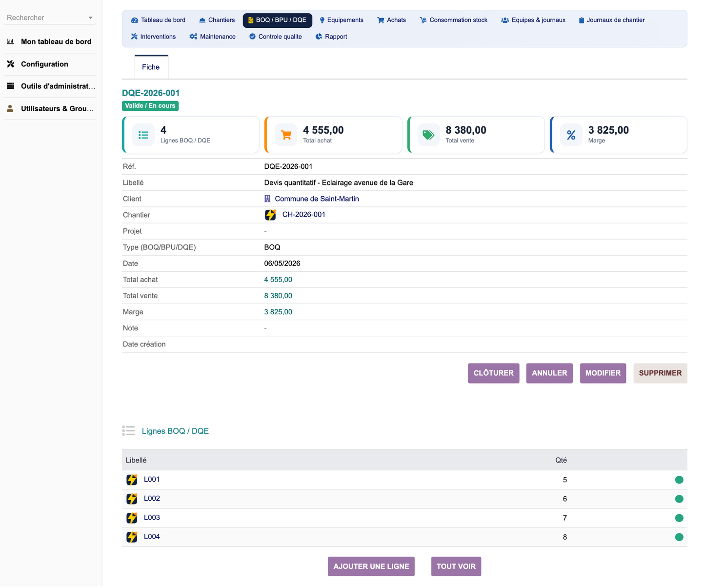Screen dimensions: 705x588
Task: Click the green status dot for L001
Action: pos(679,480)
